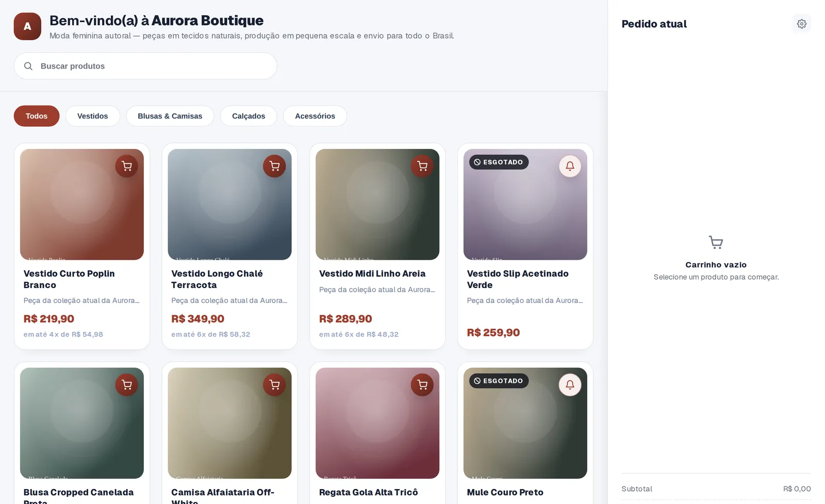This screenshot has width=825, height=504.
Task: Open Vestido Longo Chalé Terracota title
Action: click(217, 279)
